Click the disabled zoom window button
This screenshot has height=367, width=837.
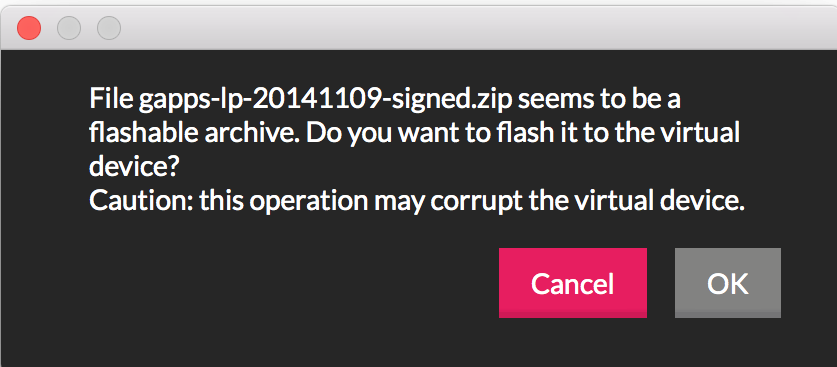pos(109,28)
